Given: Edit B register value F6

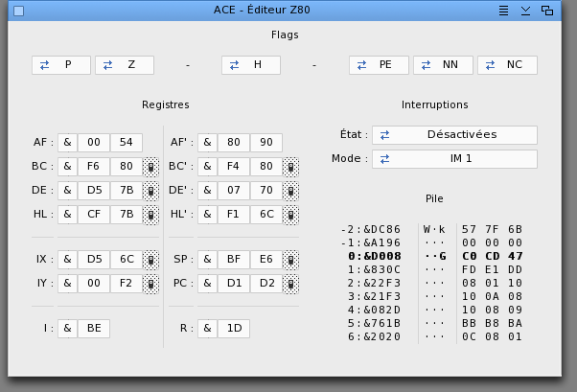Looking at the screenshot, I should point(94,167).
